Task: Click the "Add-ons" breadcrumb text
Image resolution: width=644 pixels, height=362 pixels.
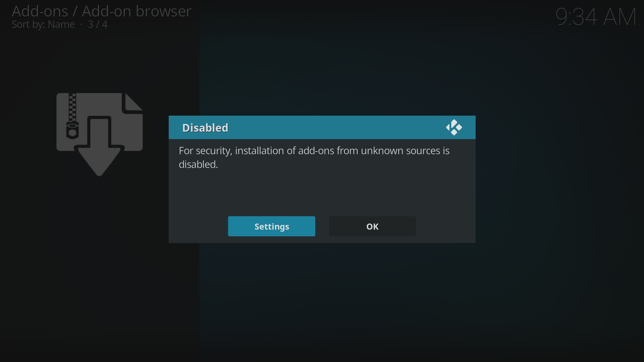Action: pos(40,11)
